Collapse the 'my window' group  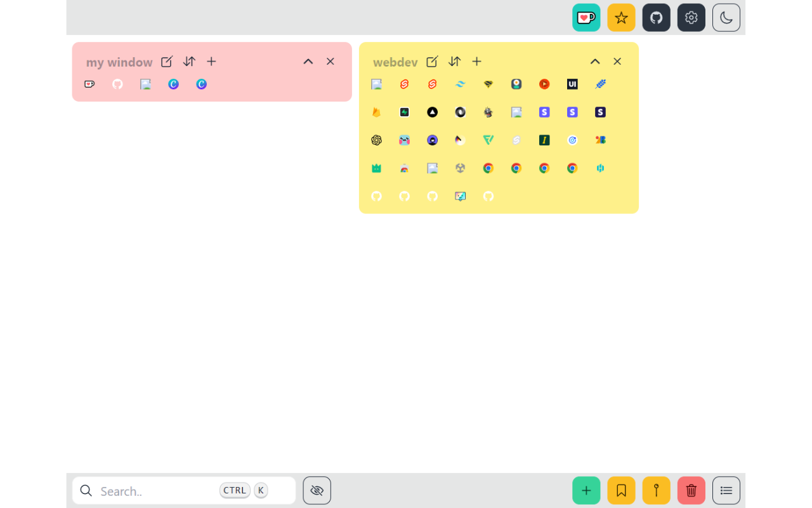(308, 62)
